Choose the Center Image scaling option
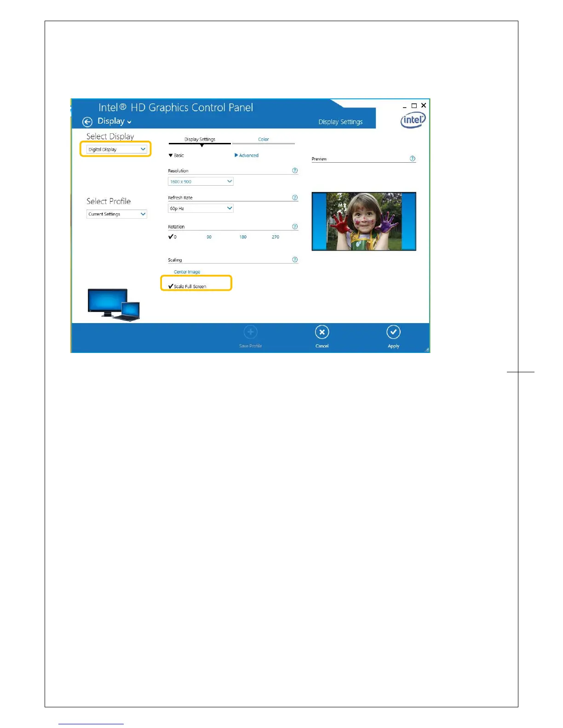The image size is (563, 728). click(x=187, y=272)
